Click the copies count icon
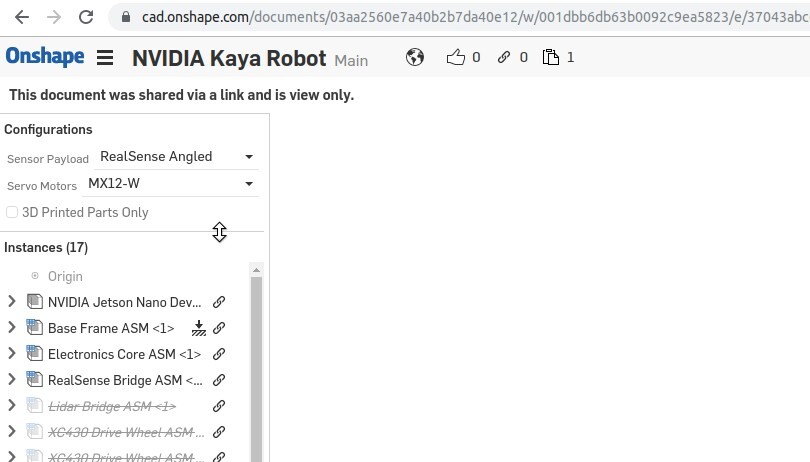Image resolution: width=810 pixels, height=462 pixels. 550,58
